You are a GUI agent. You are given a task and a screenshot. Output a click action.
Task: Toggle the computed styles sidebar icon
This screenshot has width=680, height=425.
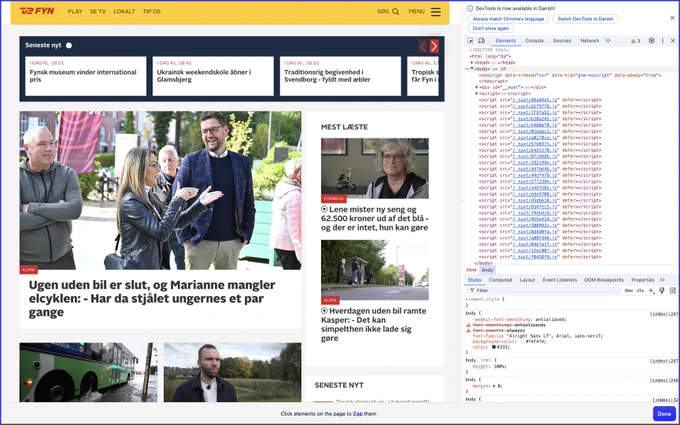tap(673, 291)
